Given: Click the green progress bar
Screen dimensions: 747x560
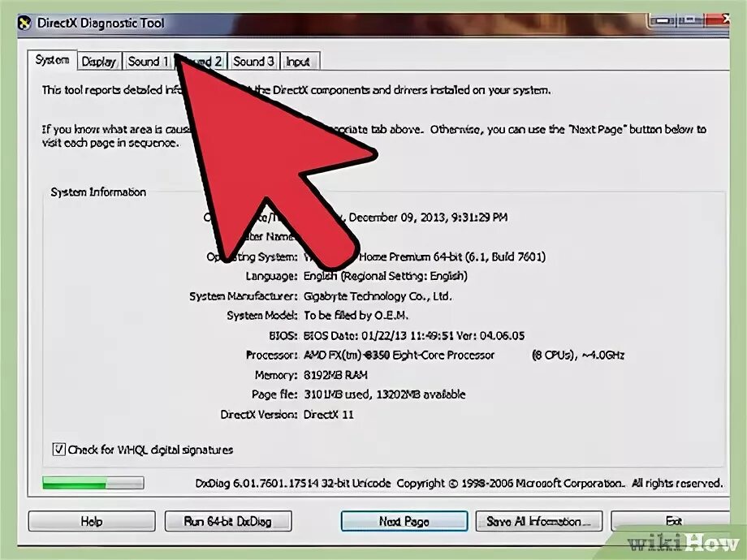Looking at the screenshot, I should [x=93, y=483].
